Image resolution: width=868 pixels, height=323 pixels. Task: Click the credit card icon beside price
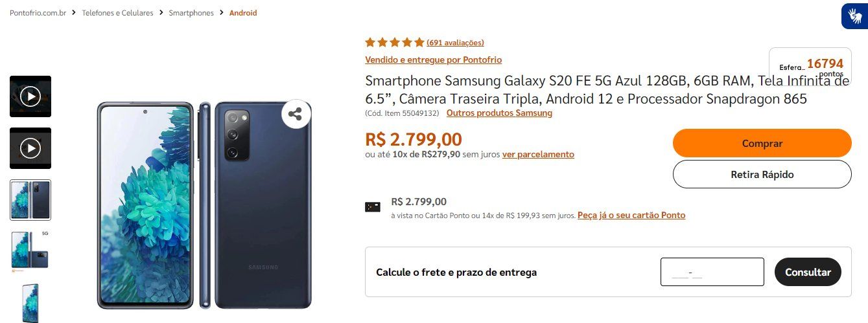pyautogui.click(x=373, y=207)
